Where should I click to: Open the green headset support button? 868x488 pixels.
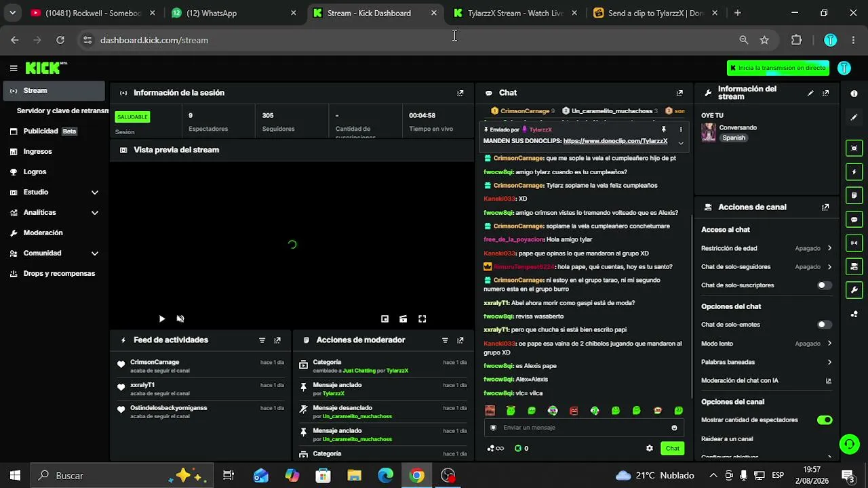(849, 444)
